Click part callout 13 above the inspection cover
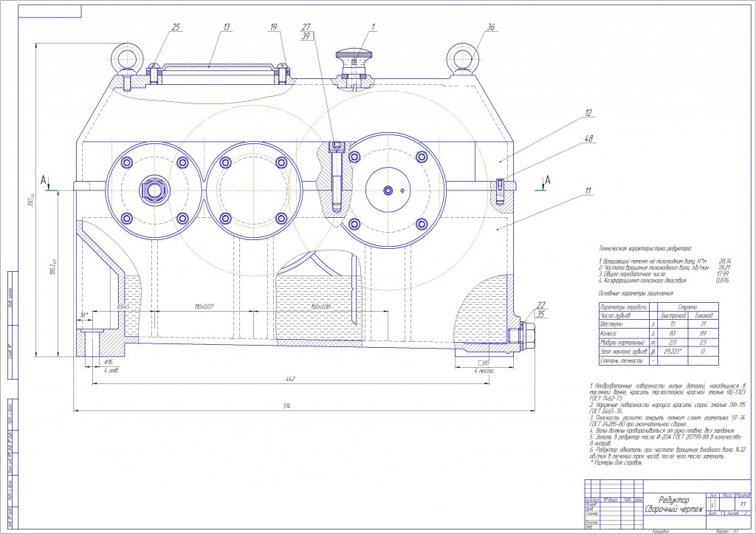This screenshot has height=534, width=756. click(x=226, y=27)
